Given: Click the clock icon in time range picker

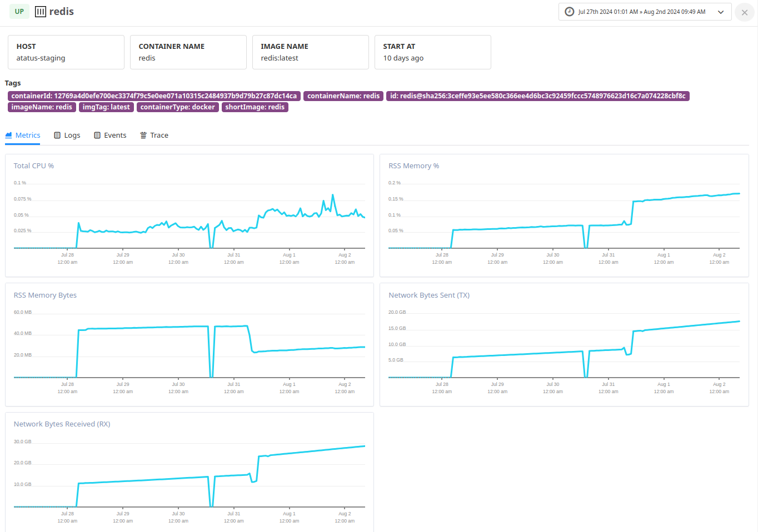Looking at the screenshot, I should point(569,12).
